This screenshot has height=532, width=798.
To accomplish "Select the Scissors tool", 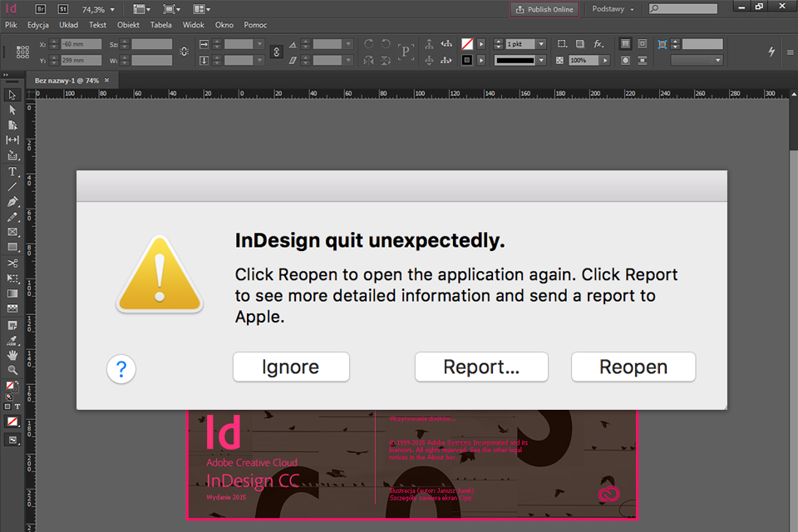I will (x=12, y=264).
